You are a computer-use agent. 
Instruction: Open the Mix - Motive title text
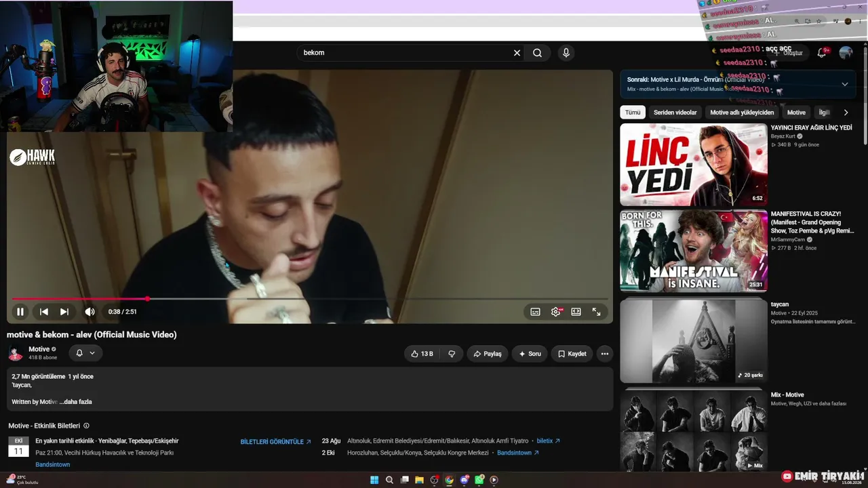tap(787, 394)
